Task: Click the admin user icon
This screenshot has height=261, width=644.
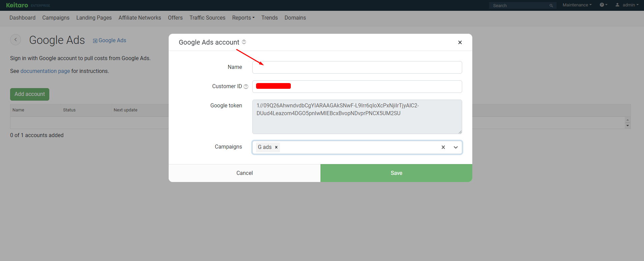Action: click(x=617, y=5)
